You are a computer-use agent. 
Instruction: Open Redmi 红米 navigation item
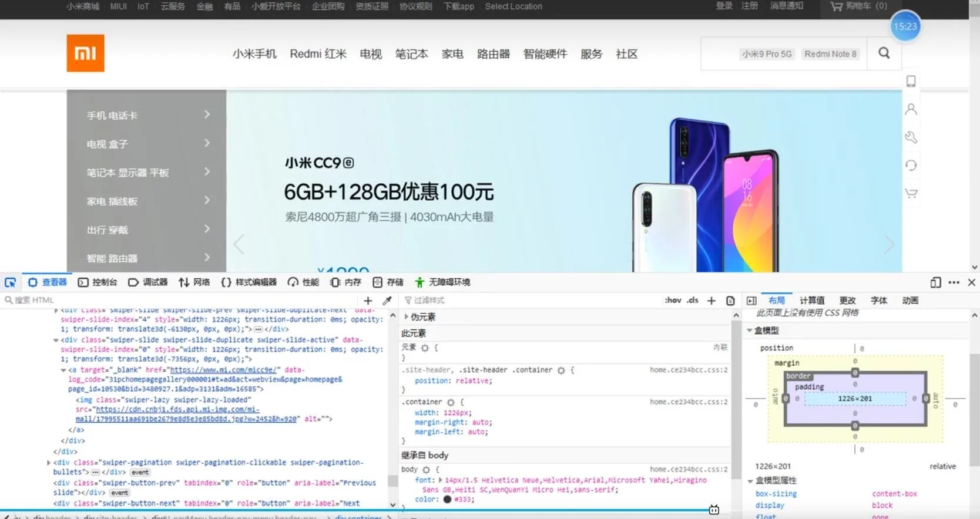(318, 54)
